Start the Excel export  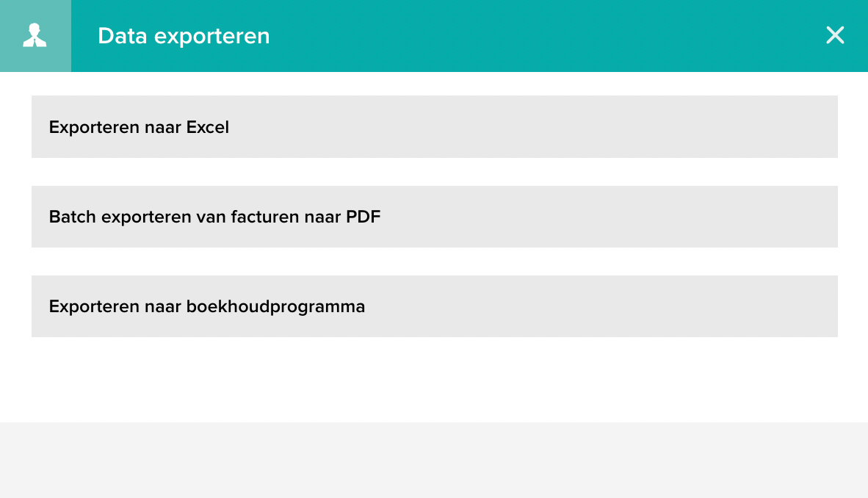tap(435, 127)
